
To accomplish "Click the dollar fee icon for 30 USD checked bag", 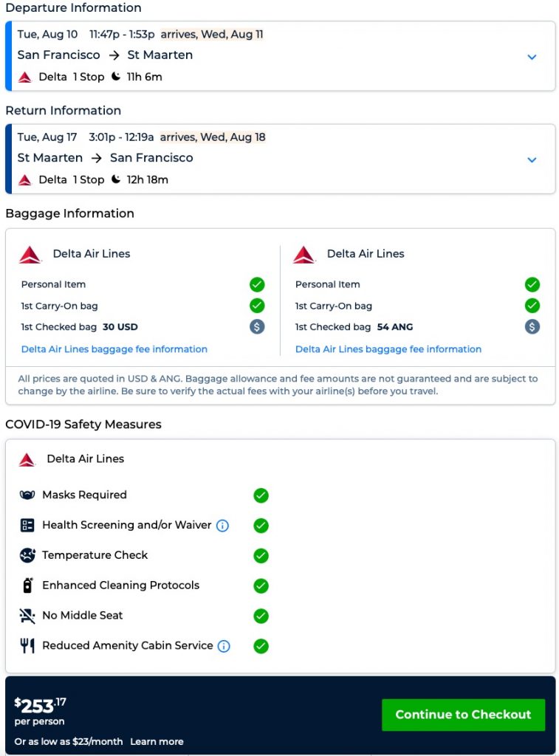I will tap(257, 327).
